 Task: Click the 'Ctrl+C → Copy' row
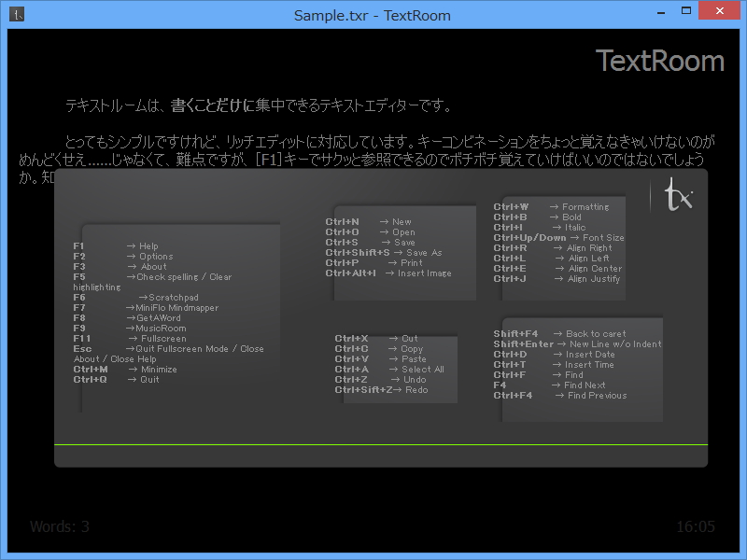(x=379, y=348)
